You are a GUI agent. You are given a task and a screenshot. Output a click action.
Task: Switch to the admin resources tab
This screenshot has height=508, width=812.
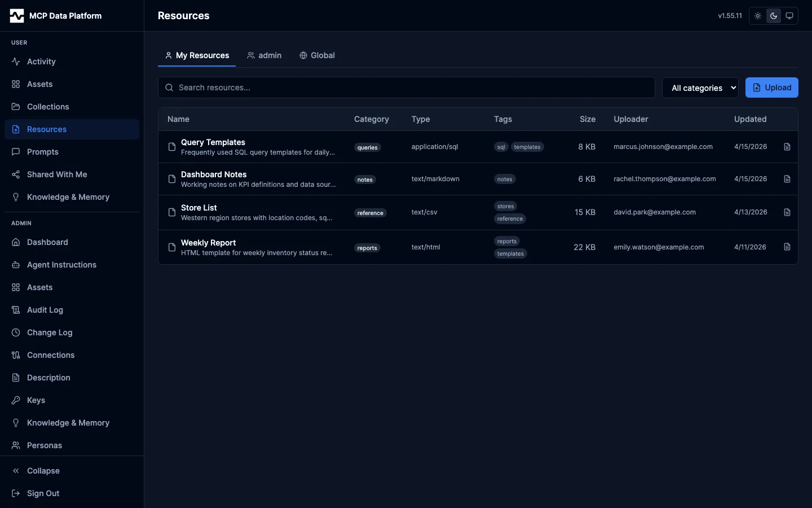264,55
